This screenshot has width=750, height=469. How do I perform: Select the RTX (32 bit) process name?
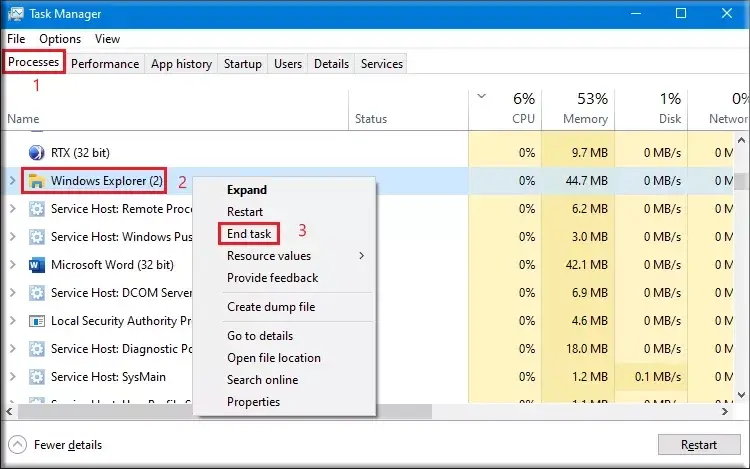[x=80, y=153]
